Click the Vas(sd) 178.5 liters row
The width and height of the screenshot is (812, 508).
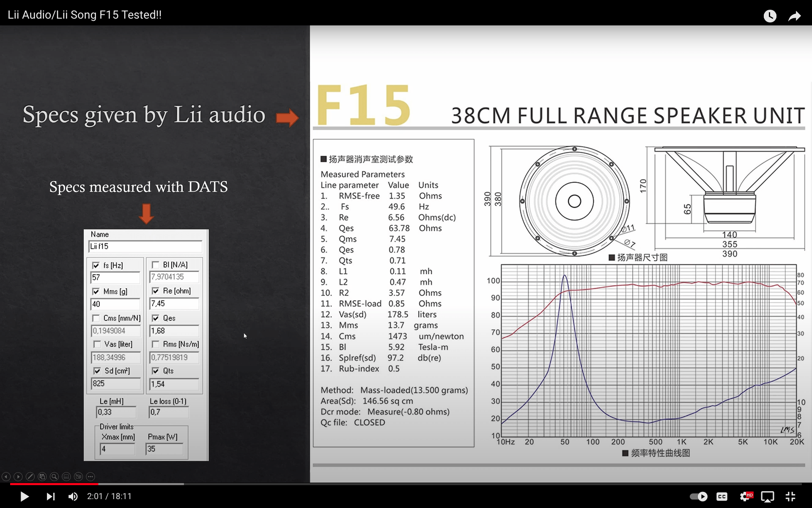click(379, 315)
